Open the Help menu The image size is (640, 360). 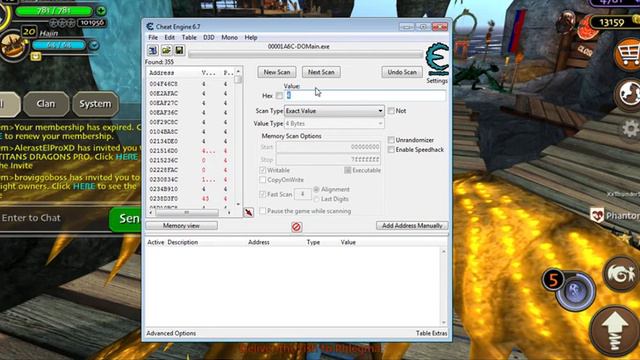point(251,37)
